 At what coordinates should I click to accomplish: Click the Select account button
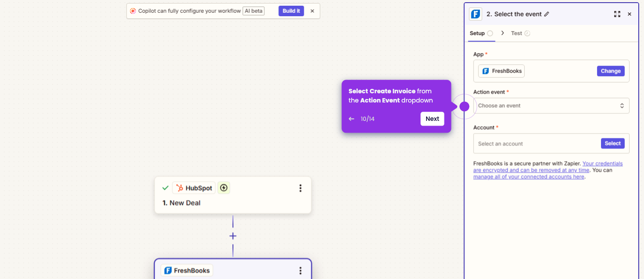coord(612,144)
